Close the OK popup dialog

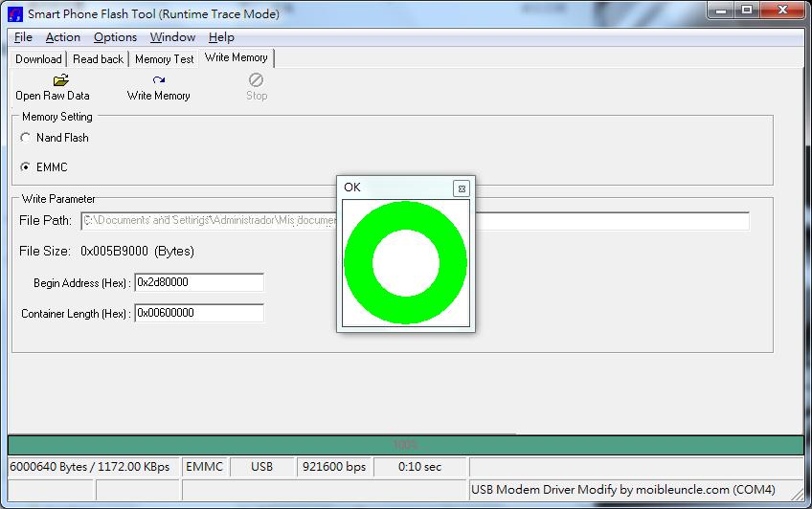[462, 188]
